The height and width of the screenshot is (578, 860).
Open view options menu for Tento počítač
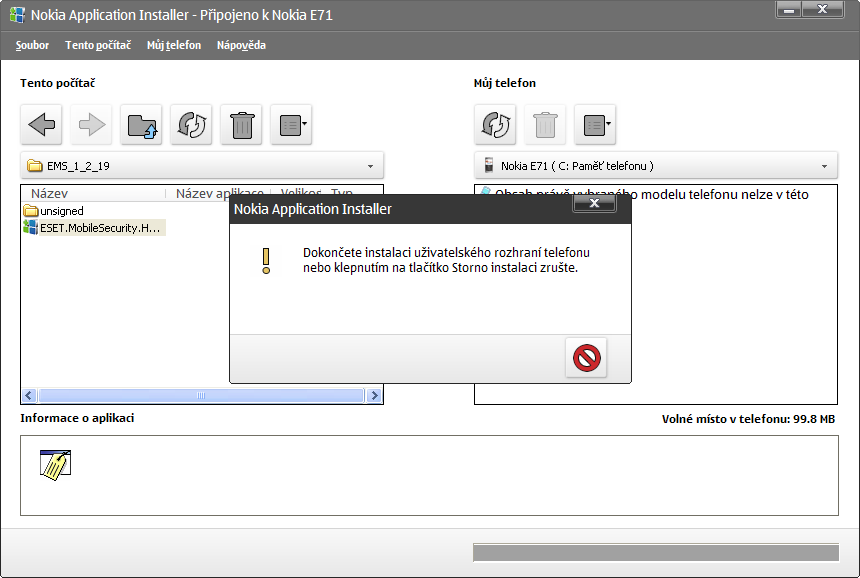tap(291, 124)
